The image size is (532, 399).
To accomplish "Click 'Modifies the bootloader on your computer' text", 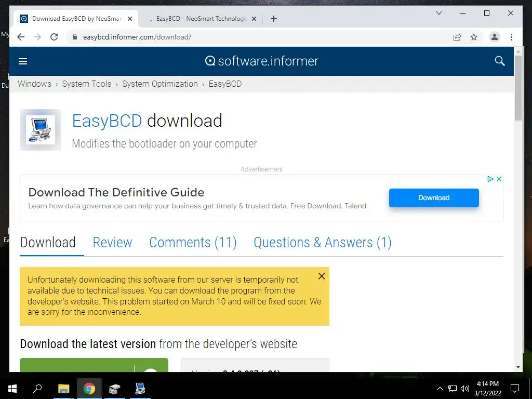I will point(164,143).
